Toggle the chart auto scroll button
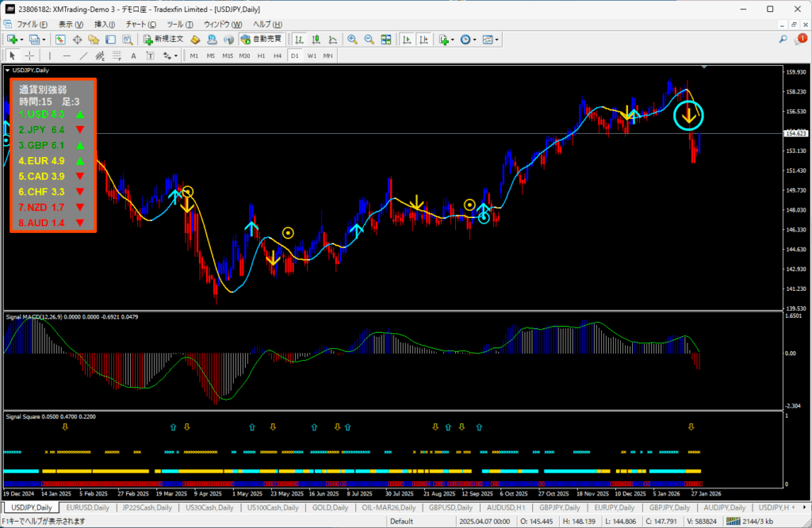The width and height of the screenshot is (812, 528). [406, 39]
